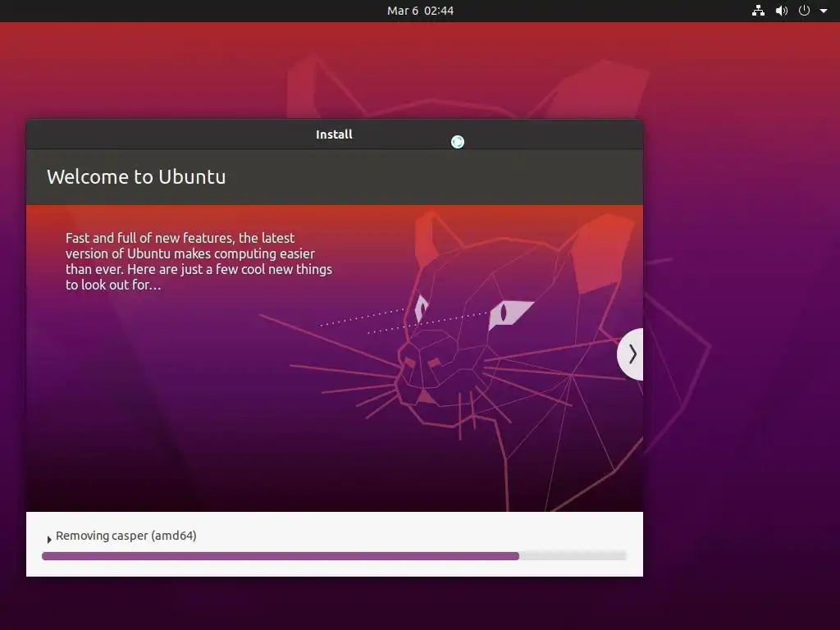Open the network connection icon in top bar
Viewport: 840px width, 630px height.
[758, 11]
